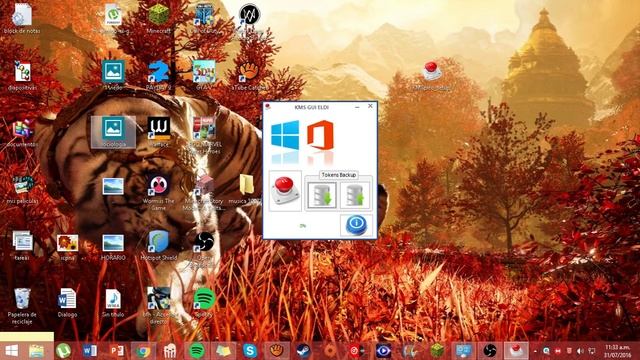Open Skype from the taskbar
This screenshot has width=640, height=360.
(x=250, y=351)
